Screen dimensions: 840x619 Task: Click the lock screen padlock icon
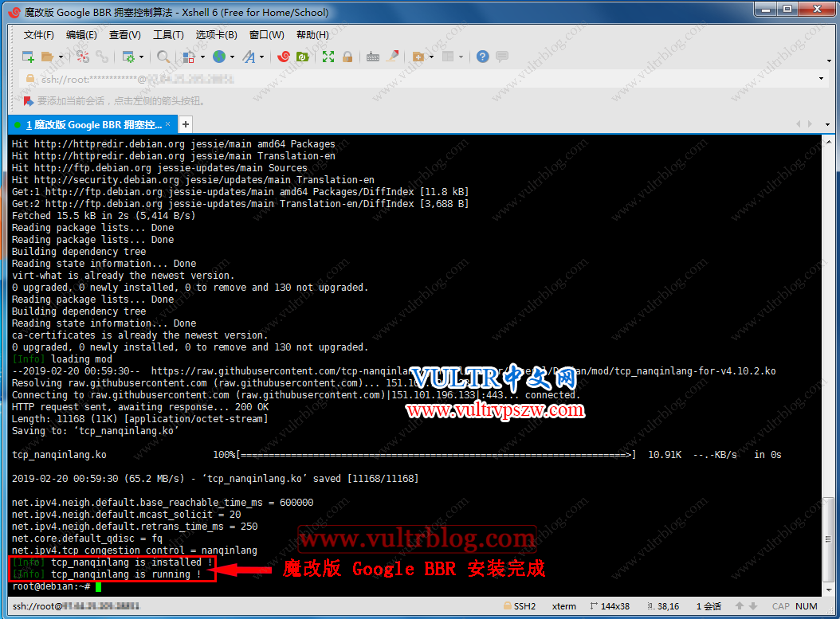point(347,57)
